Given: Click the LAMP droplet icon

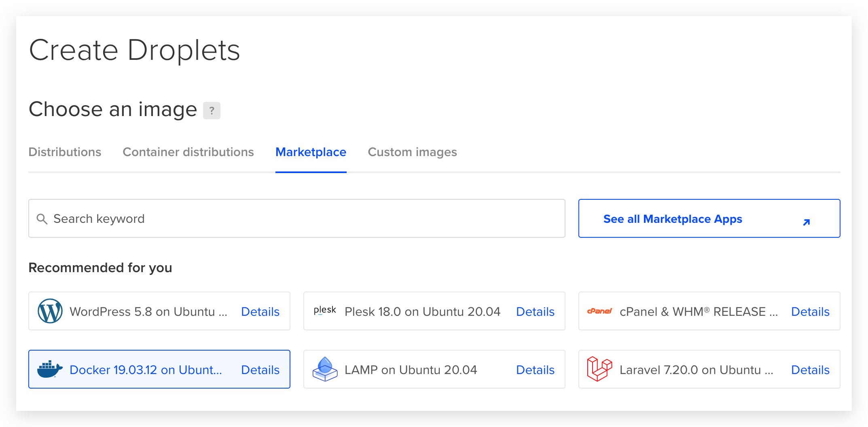Looking at the screenshot, I should pos(325,369).
